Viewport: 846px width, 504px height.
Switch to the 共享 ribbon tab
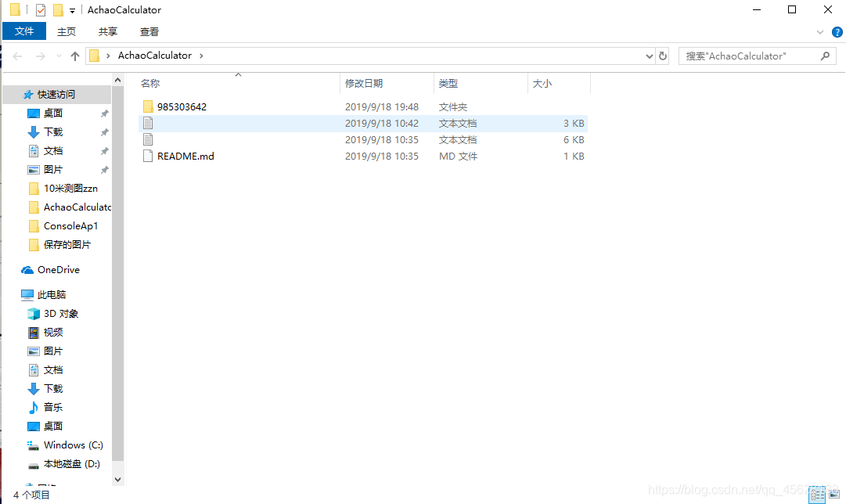(108, 32)
